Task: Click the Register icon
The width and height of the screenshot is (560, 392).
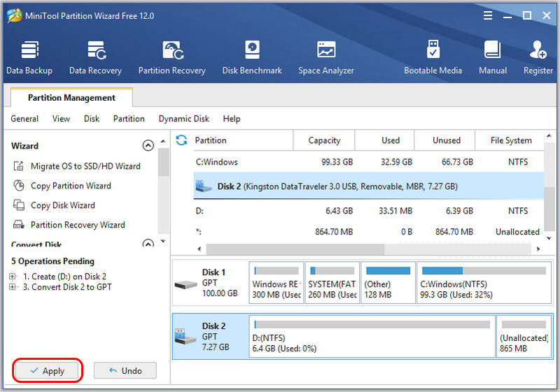Action: pos(538,50)
